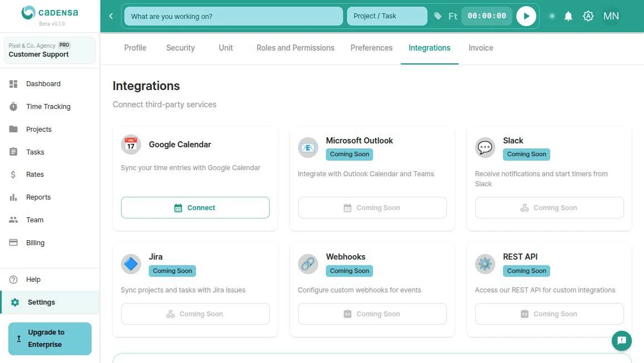Click Microsoft Outlook Coming Soon badge
Image resolution: width=644 pixels, height=363 pixels.
[x=349, y=154]
